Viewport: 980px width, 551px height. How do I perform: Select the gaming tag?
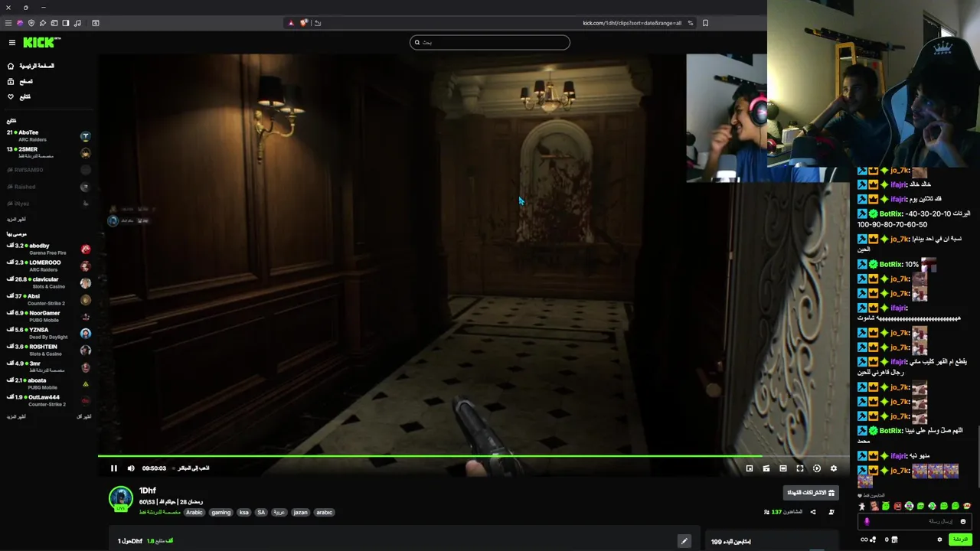[x=221, y=513]
